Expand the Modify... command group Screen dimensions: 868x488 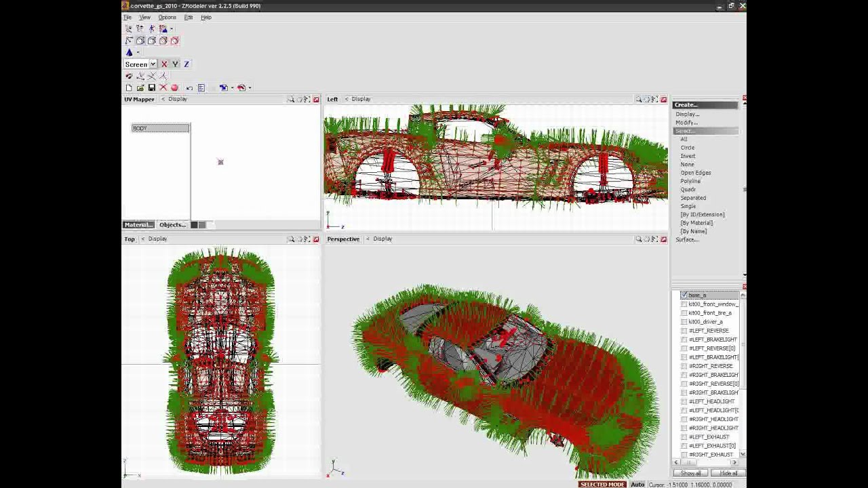[686, 123]
